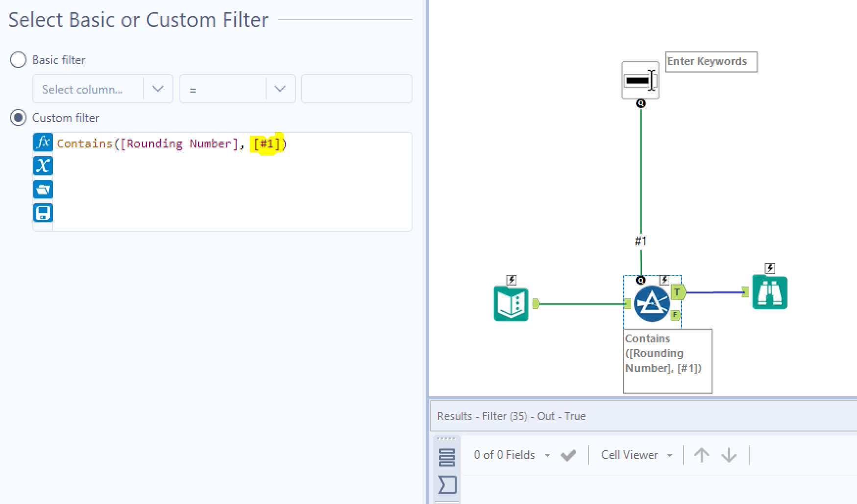857x504 pixels.
Task: Open the Cell Viewer dropdown
Action: click(x=670, y=455)
